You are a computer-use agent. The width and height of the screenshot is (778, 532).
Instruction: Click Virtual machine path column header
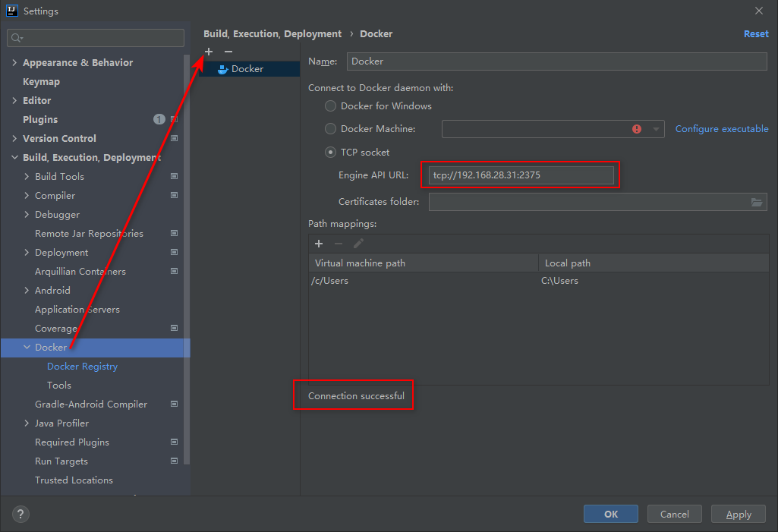[x=424, y=263]
